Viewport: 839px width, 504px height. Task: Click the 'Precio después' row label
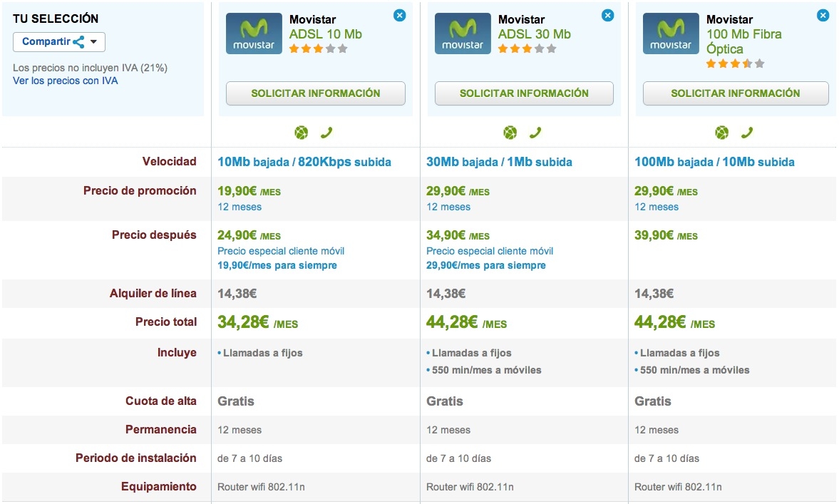154,235
